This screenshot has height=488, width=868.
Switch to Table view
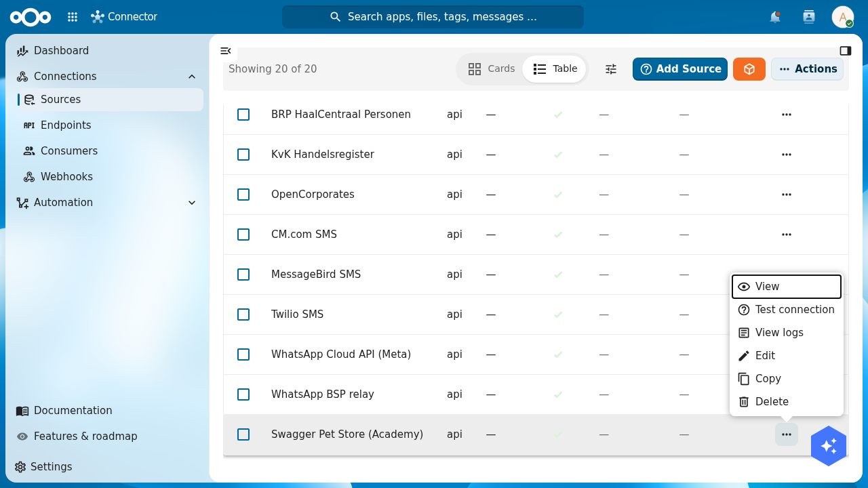tap(555, 69)
